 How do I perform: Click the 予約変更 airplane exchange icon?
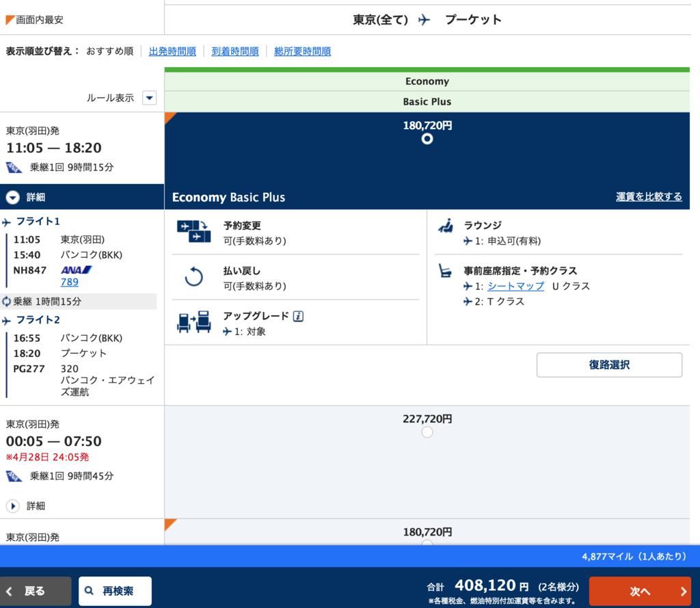click(195, 230)
